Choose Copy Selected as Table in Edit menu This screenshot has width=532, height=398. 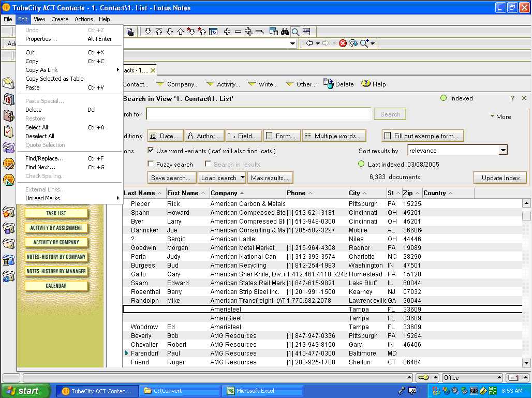point(69,79)
